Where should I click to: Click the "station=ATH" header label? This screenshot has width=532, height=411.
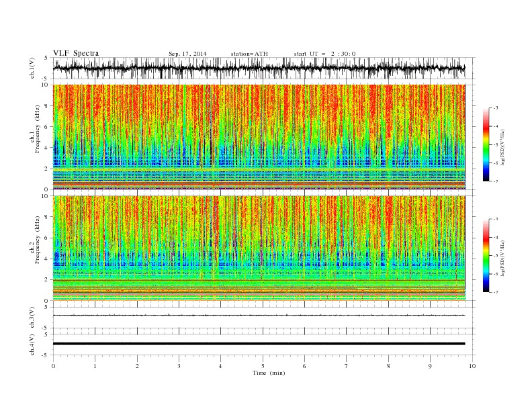coord(249,54)
